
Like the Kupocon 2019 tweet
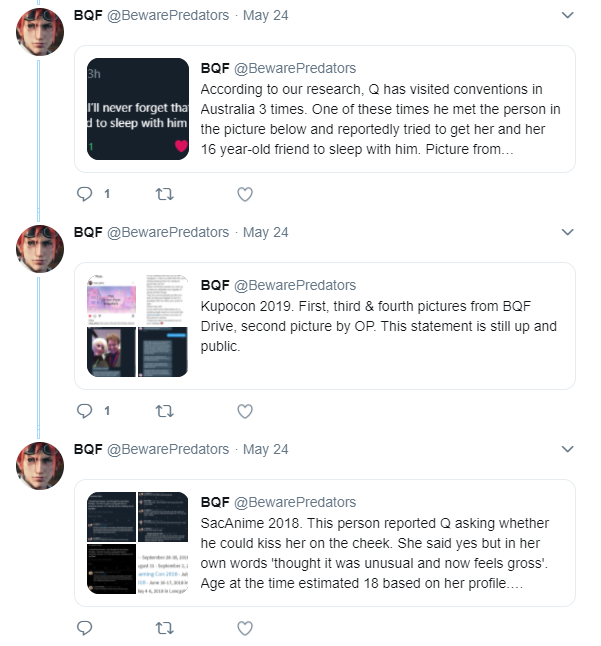point(245,411)
